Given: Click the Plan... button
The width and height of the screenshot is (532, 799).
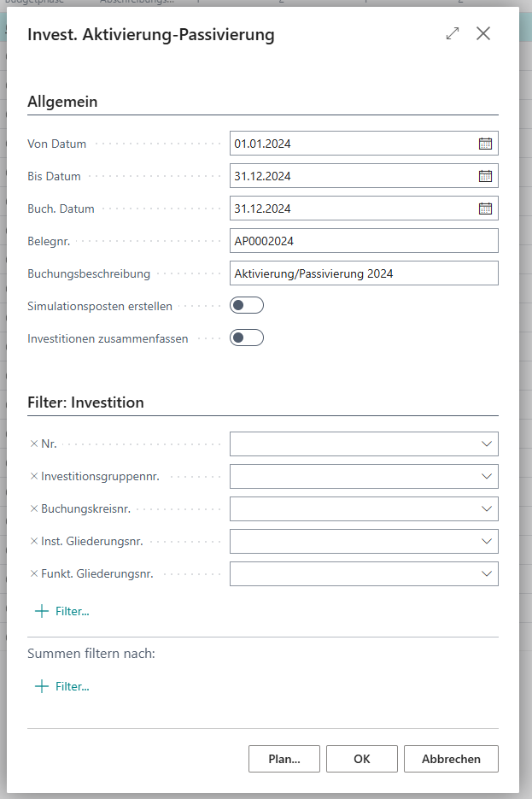Looking at the screenshot, I should (284, 759).
